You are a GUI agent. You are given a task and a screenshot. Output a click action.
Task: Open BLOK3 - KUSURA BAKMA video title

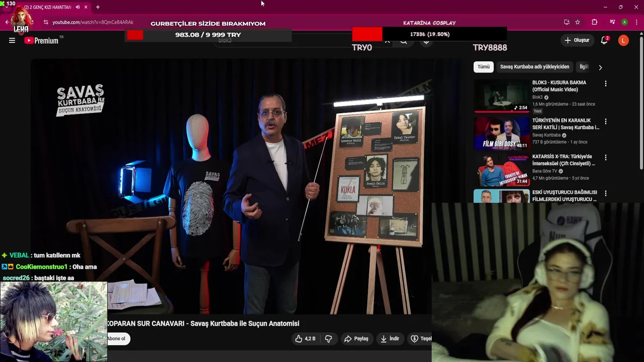tap(559, 86)
